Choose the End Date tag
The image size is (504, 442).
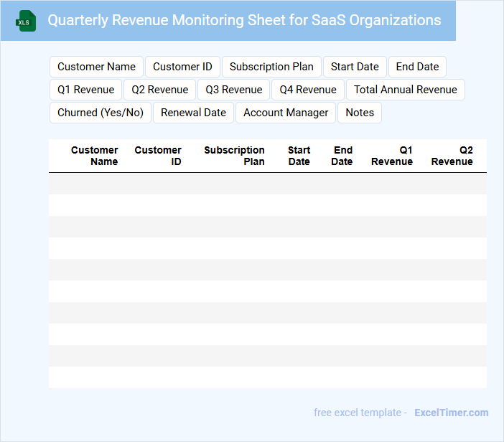pyautogui.click(x=417, y=67)
